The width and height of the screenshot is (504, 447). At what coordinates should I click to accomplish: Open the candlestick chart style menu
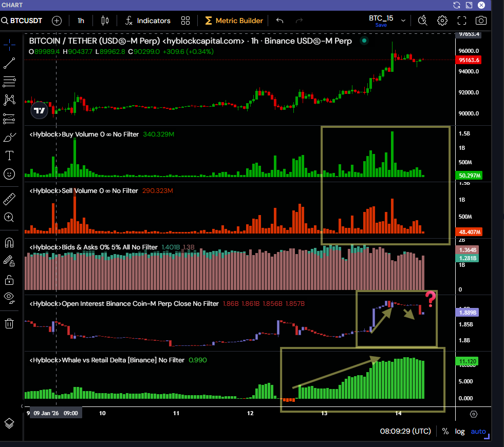pyautogui.click(x=105, y=21)
